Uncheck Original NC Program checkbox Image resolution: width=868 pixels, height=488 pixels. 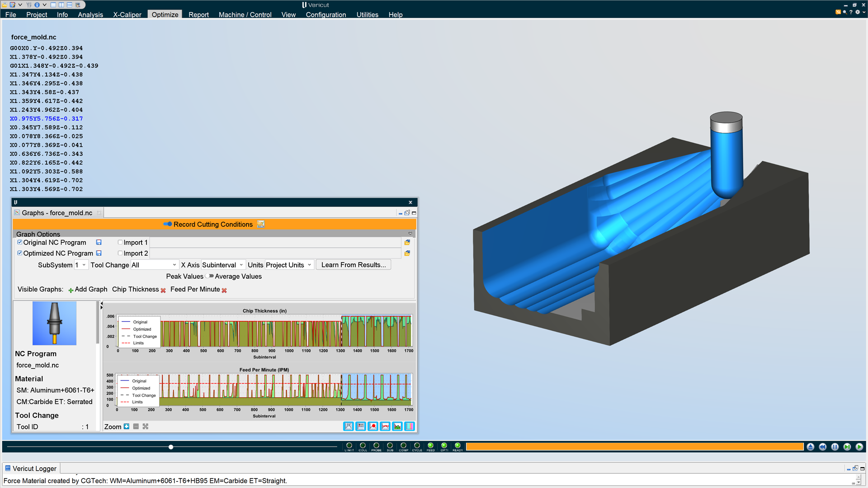pos(20,242)
